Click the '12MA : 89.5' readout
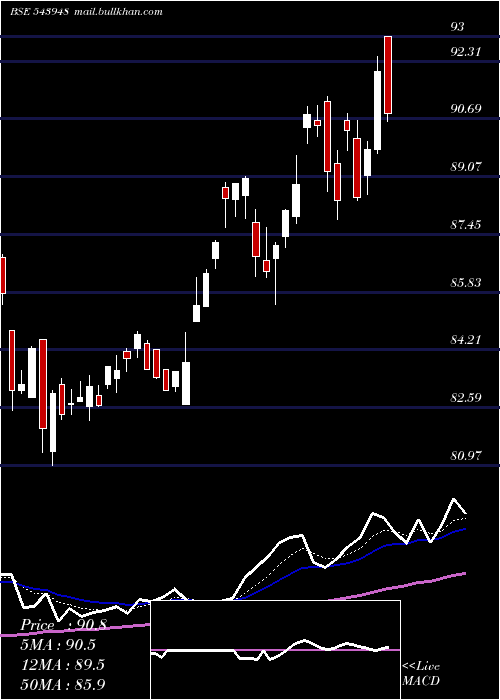The height and width of the screenshot is (700, 500). 62,664
